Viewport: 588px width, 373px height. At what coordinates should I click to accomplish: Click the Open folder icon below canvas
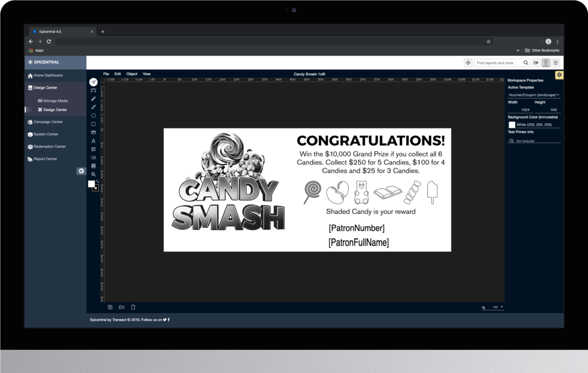coord(122,307)
